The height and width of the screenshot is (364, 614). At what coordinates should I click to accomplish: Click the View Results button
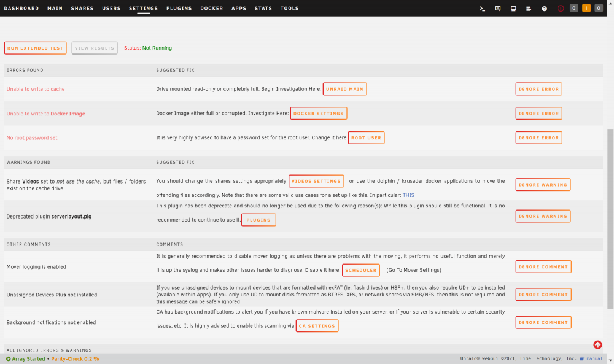pos(95,48)
